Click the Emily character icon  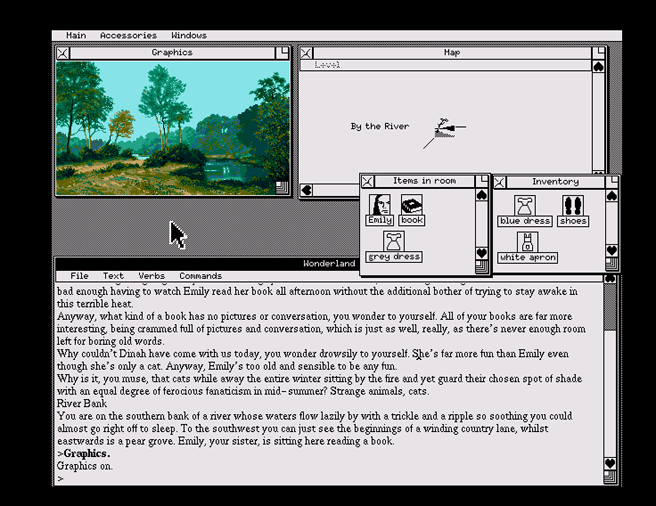point(379,206)
